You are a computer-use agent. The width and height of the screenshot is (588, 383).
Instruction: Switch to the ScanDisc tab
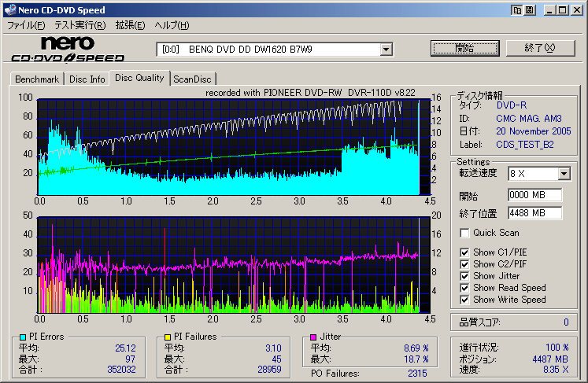coord(192,79)
